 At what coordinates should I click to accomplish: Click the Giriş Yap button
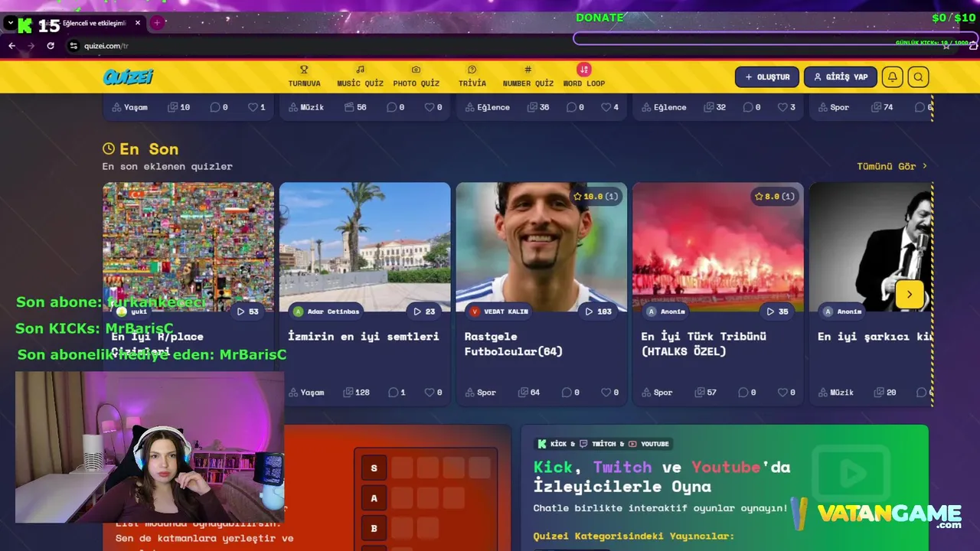pyautogui.click(x=841, y=77)
